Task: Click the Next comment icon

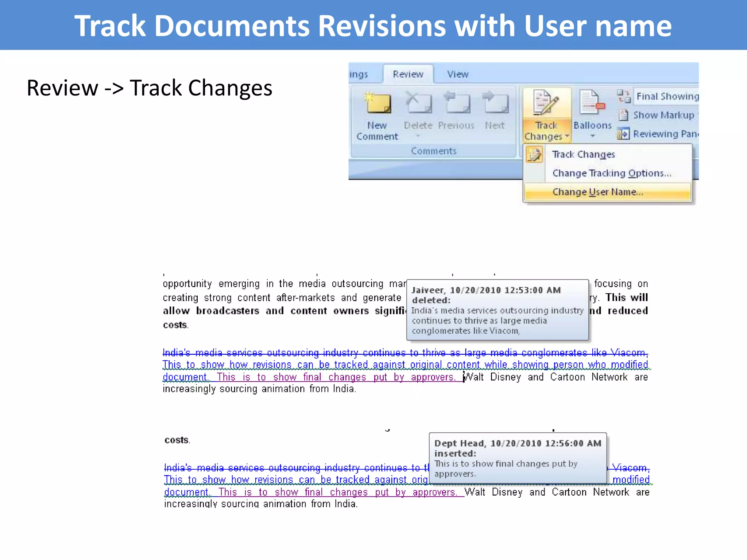Action: 495,103
